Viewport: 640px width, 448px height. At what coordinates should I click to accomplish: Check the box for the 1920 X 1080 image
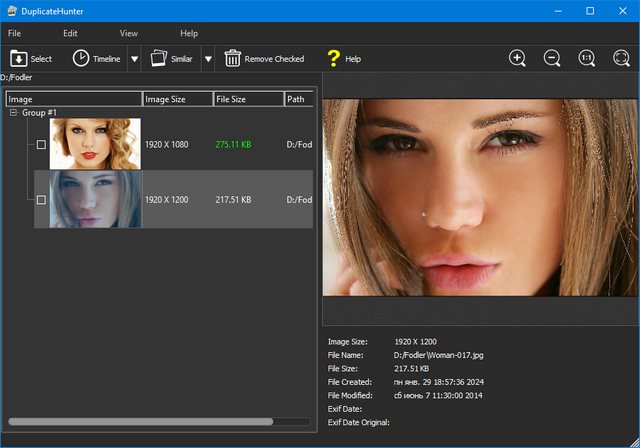[x=41, y=145]
